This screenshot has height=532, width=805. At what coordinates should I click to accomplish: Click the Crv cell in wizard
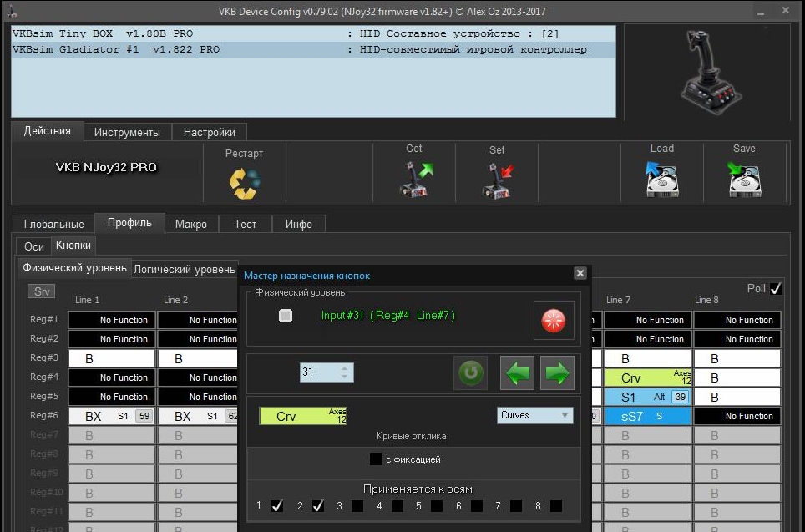pos(303,416)
